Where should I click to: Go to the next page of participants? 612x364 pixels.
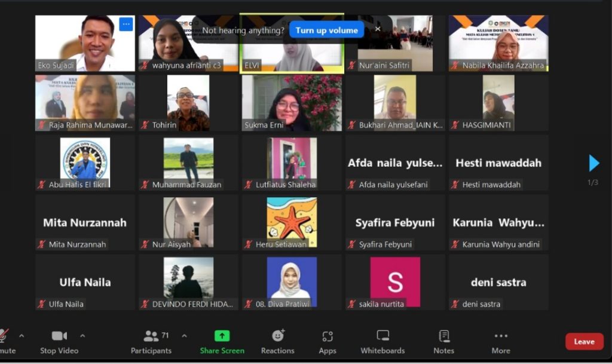coord(593,163)
